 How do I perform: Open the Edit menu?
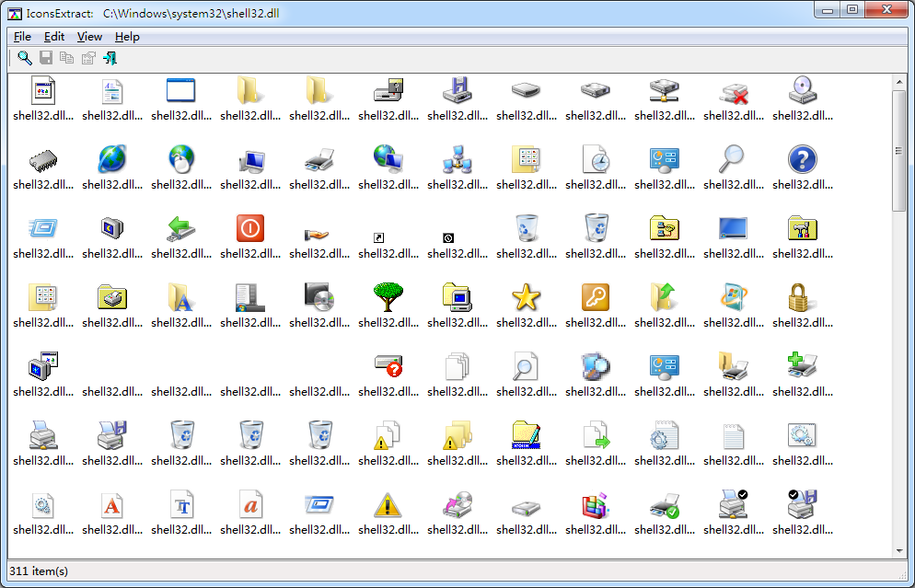pyautogui.click(x=54, y=37)
